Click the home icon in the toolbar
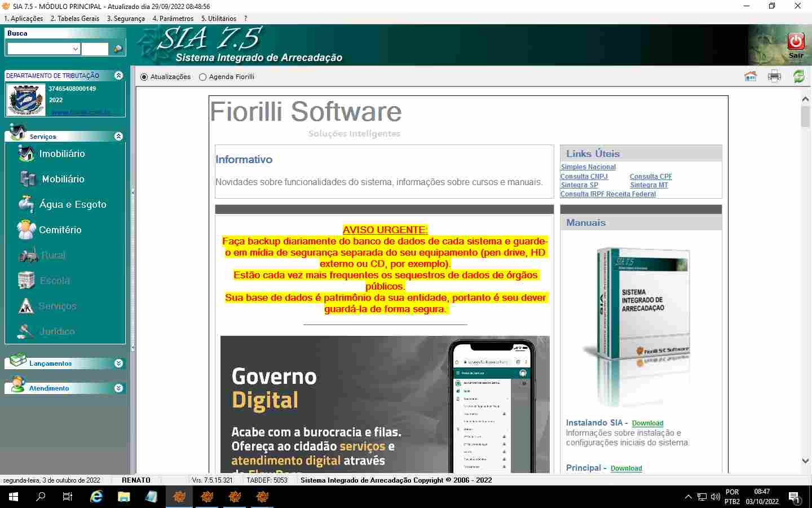 click(750, 76)
